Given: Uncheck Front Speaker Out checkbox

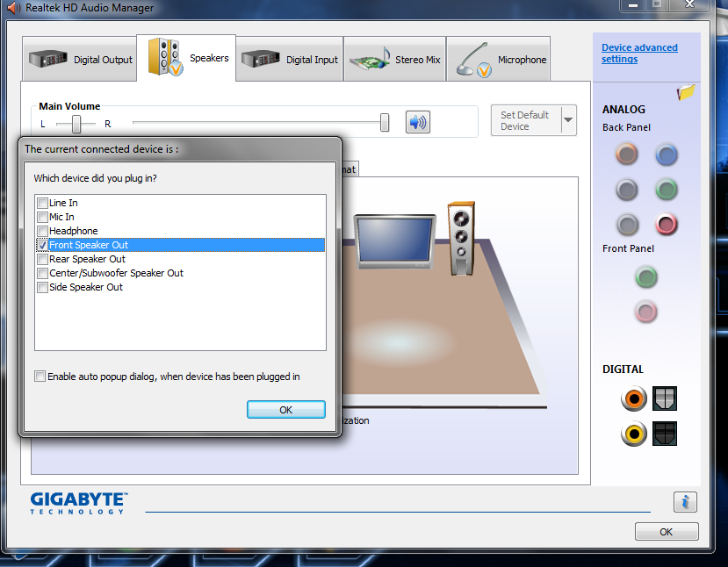Looking at the screenshot, I should [43, 245].
